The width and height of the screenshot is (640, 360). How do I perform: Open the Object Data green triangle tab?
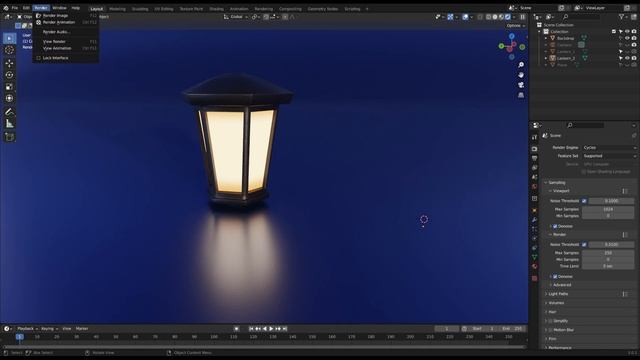(x=535, y=257)
